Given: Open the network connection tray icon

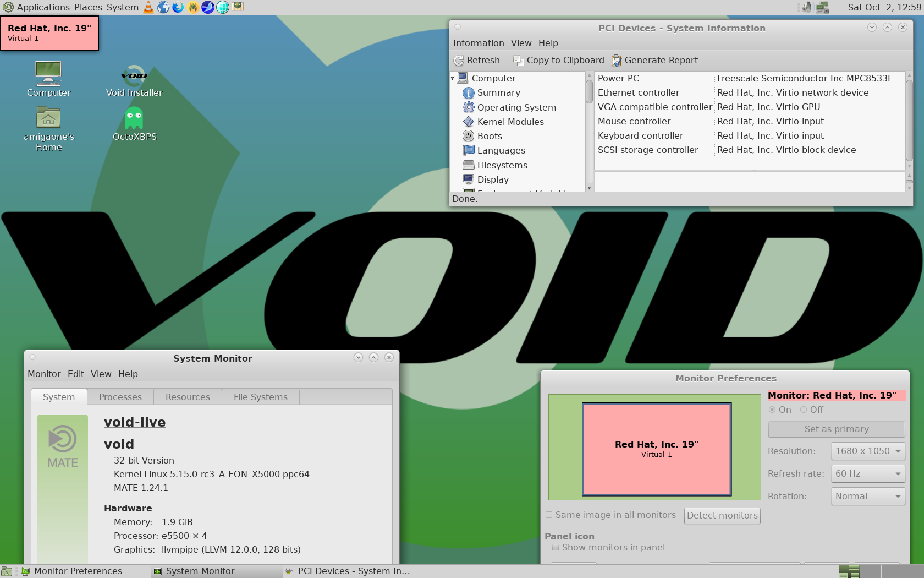Looking at the screenshot, I should (822, 7).
